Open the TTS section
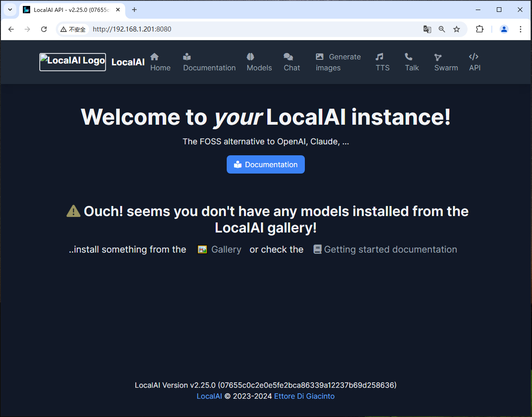Image resolution: width=532 pixels, height=417 pixels. coord(382,62)
